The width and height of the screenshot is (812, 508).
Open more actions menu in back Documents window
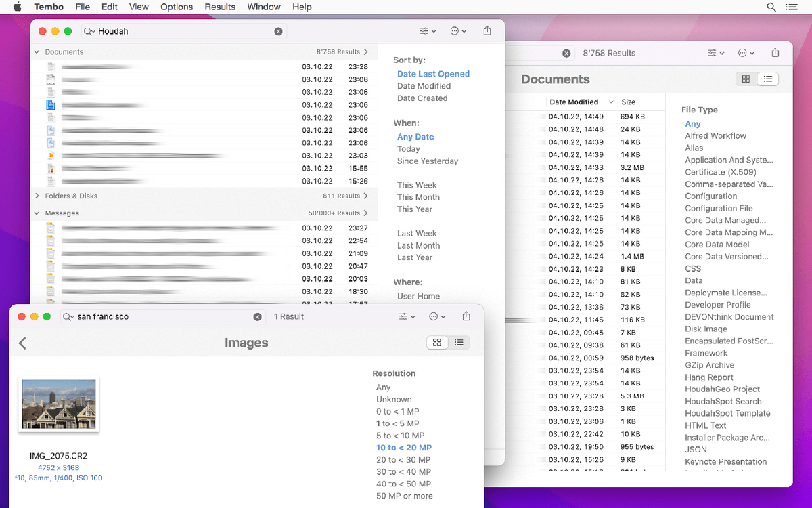pyautogui.click(x=747, y=53)
